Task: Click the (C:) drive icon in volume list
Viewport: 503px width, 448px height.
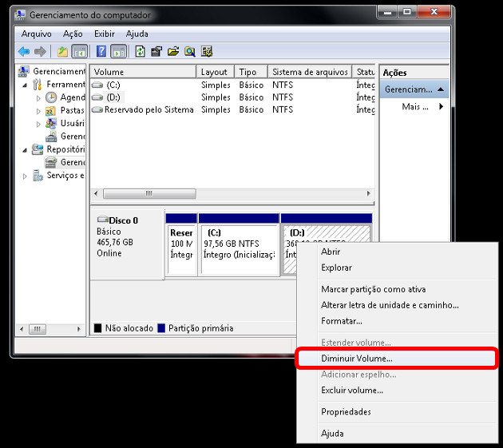Action: point(97,85)
